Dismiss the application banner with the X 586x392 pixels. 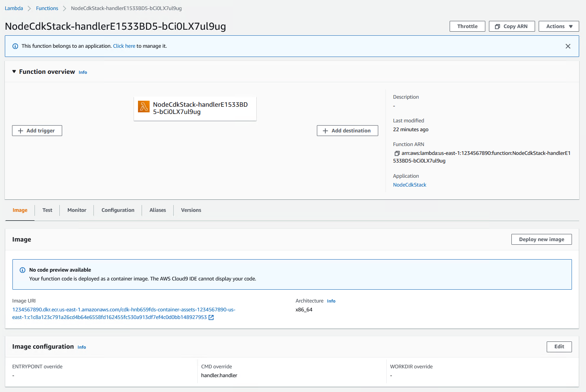568,46
